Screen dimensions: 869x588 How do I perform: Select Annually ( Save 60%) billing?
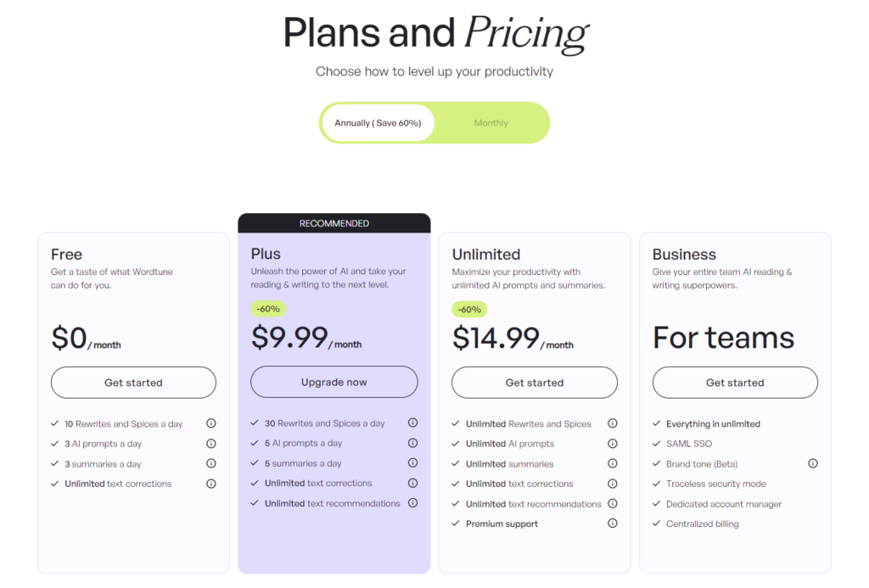(378, 122)
